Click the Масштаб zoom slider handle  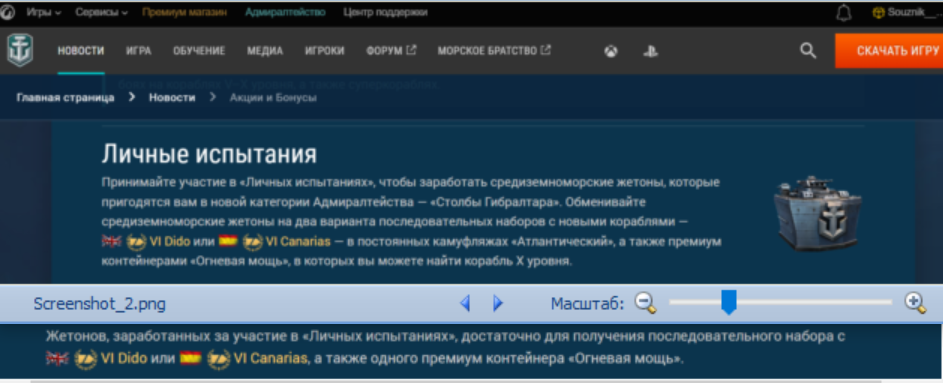point(729,302)
